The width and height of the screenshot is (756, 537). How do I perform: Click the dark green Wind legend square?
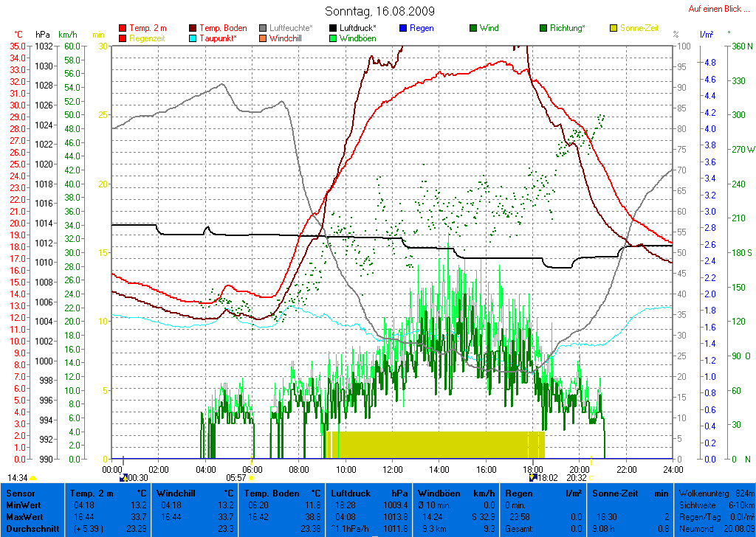[x=473, y=28]
